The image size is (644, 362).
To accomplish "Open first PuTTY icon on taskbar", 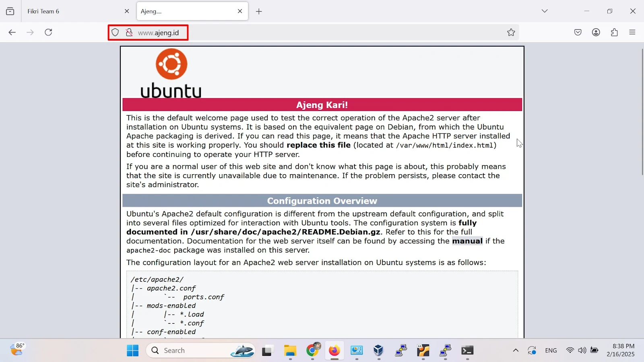I will point(401,351).
